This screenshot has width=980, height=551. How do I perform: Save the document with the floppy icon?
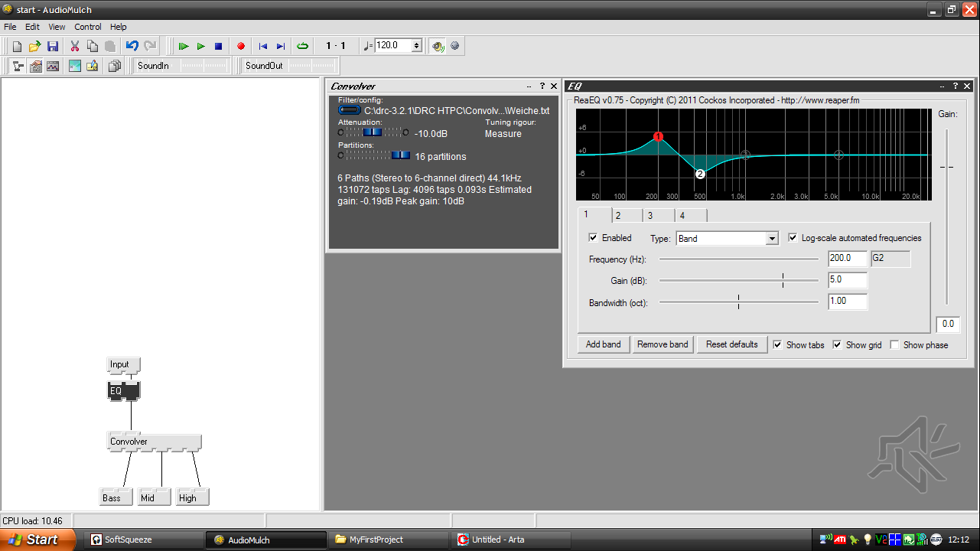point(53,46)
